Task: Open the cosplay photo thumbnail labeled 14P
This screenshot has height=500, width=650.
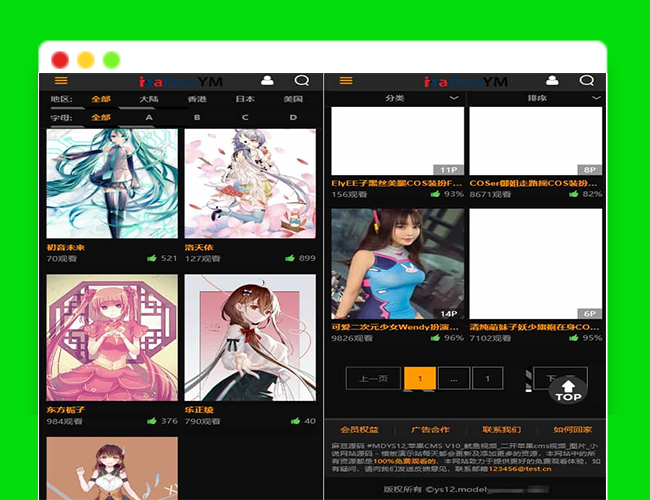Action: point(398,264)
